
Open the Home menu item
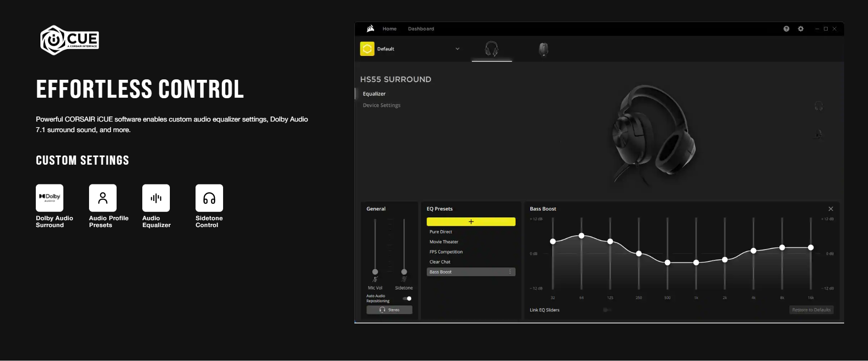point(389,28)
